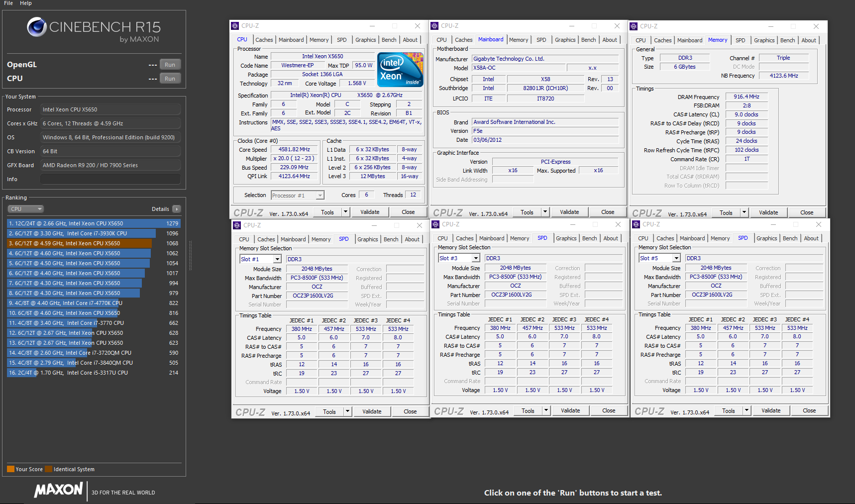The width and height of the screenshot is (855, 504).
Task: Switch to Graphics tab in the Gigabyte mainboard window
Action: (x=565, y=40)
